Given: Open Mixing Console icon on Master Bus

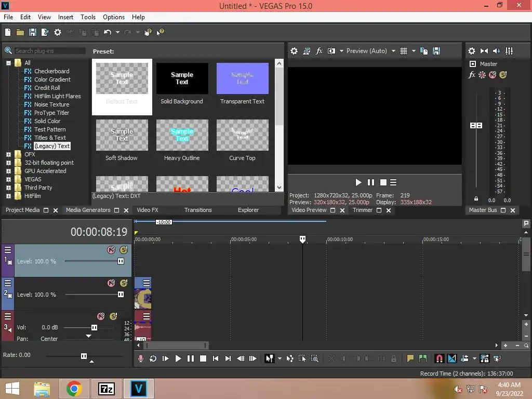Looking at the screenshot, I should [x=509, y=51].
